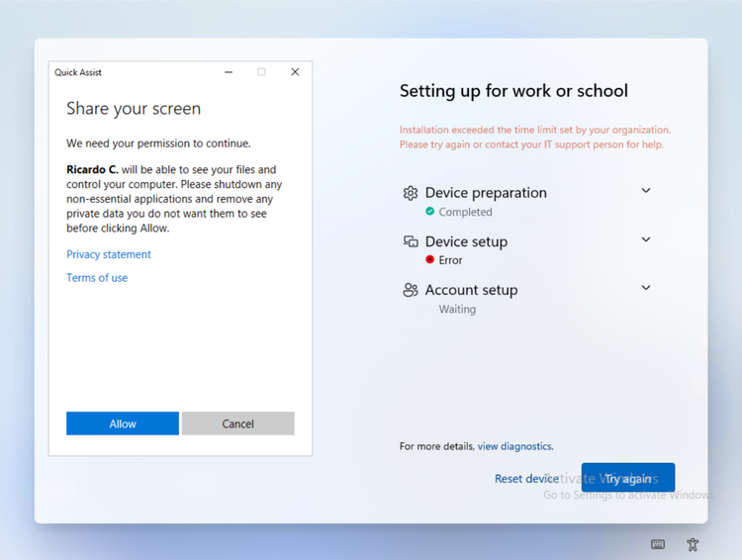
Task: Click Allow to share your screen
Action: point(123,423)
